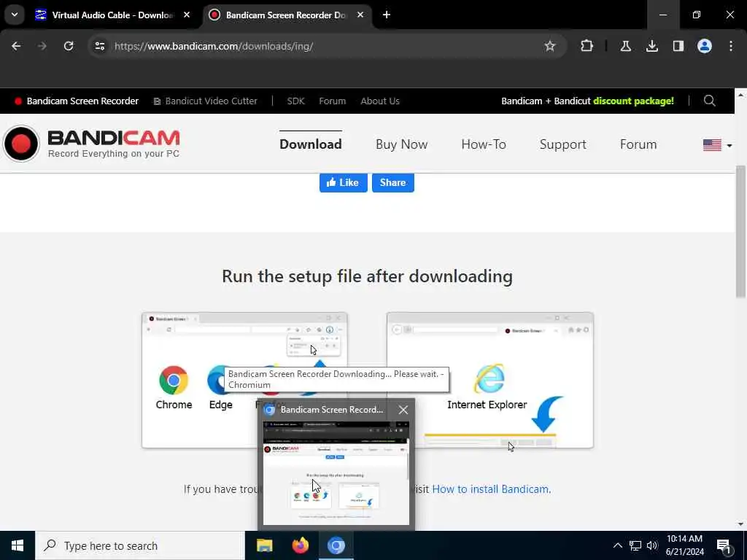Reload the Bandicam download page
Viewport: 747px width, 560px height.
[69, 46]
